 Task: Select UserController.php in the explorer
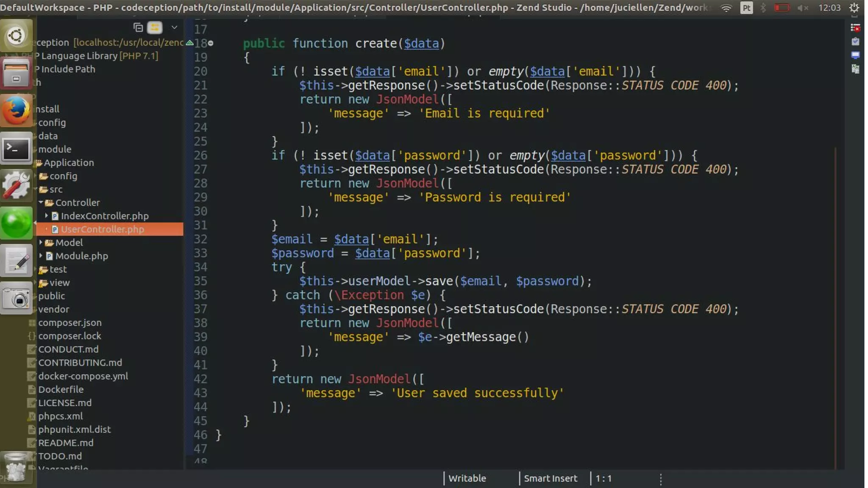102,229
